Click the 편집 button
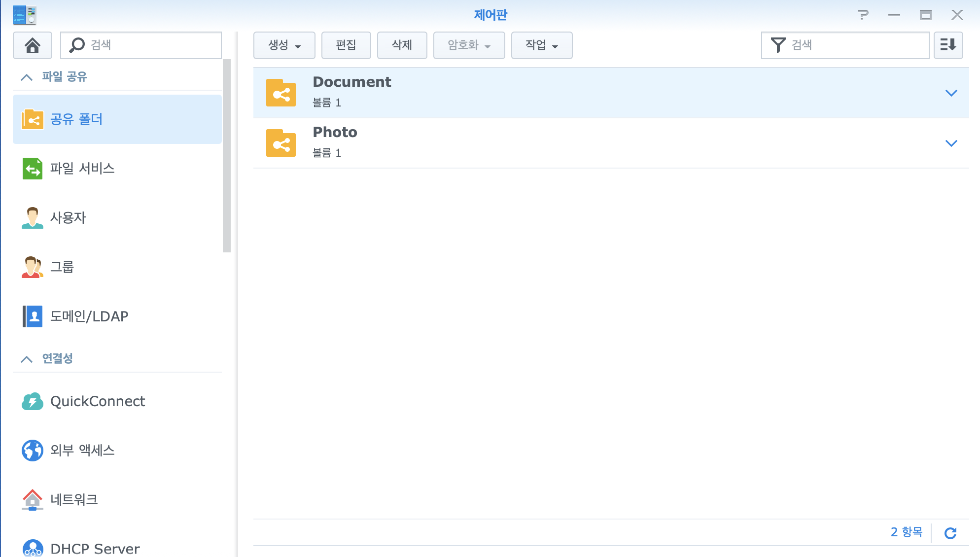Screen dimensions: 980x557 point(346,45)
